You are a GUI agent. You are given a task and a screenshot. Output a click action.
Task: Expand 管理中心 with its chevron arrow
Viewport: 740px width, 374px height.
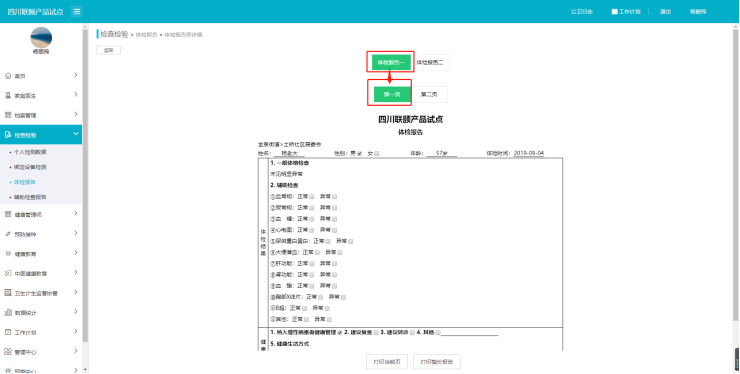(76, 351)
